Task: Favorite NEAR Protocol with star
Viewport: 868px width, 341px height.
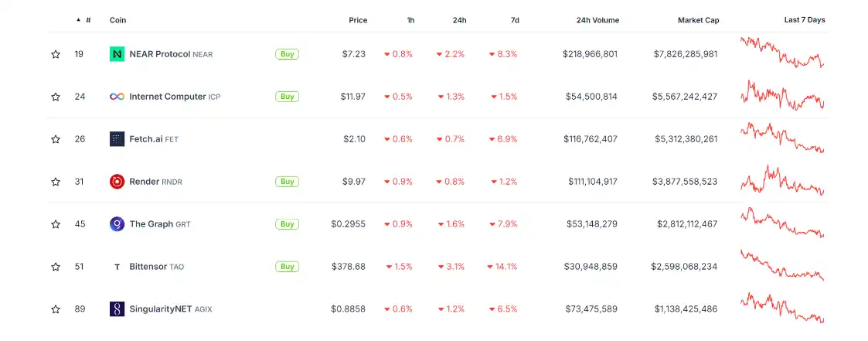Action: click(56, 54)
